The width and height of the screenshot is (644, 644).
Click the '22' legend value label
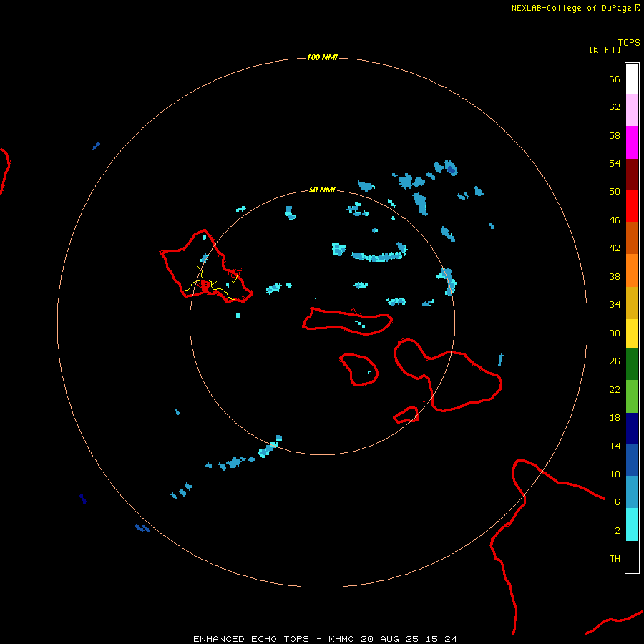coord(615,389)
